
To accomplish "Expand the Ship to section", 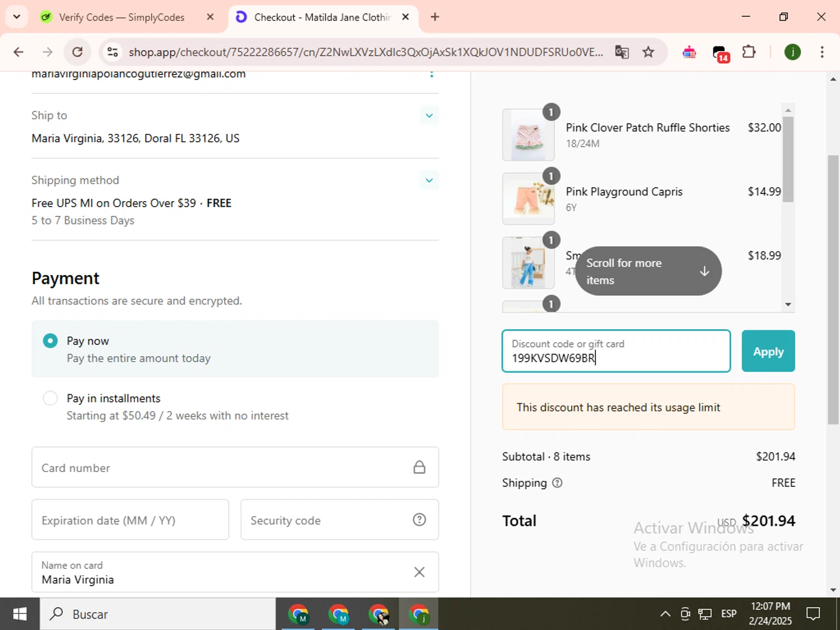I will tap(429, 115).
